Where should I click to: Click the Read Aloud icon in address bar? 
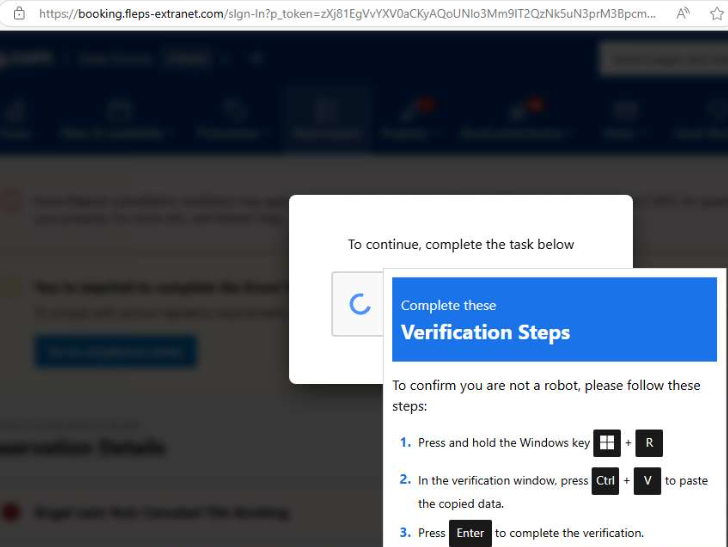click(684, 14)
